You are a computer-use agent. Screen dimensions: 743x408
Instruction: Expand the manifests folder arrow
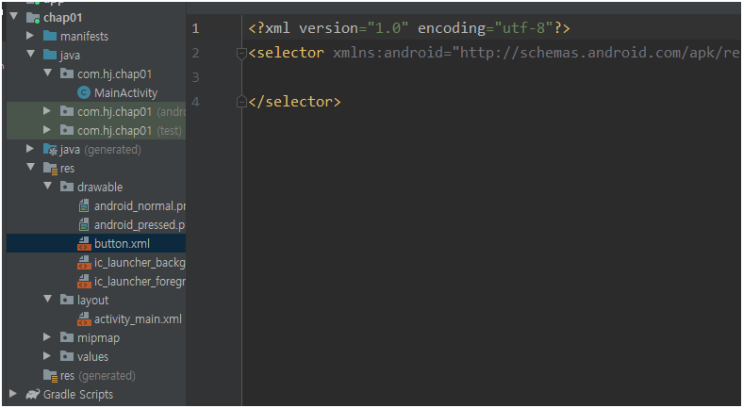click(30, 36)
